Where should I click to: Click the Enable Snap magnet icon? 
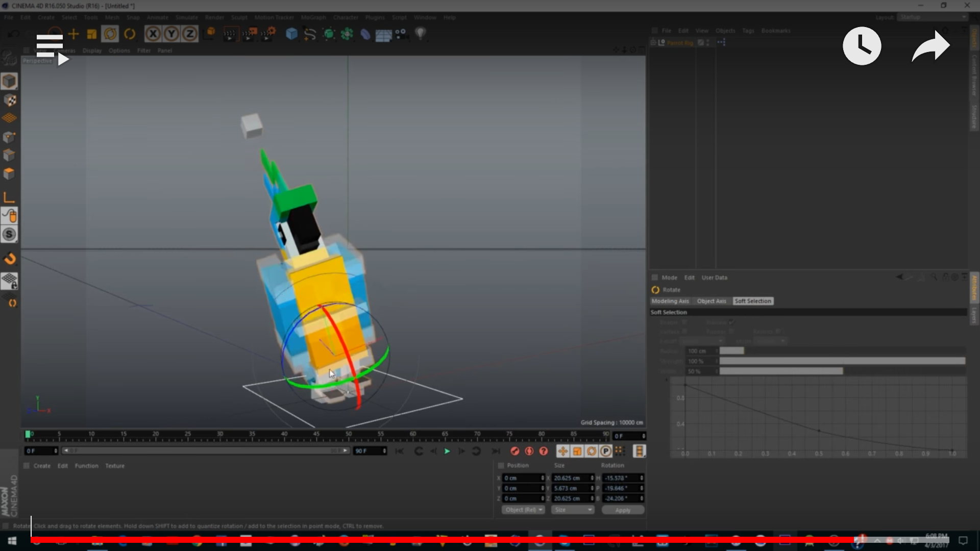click(9, 259)
